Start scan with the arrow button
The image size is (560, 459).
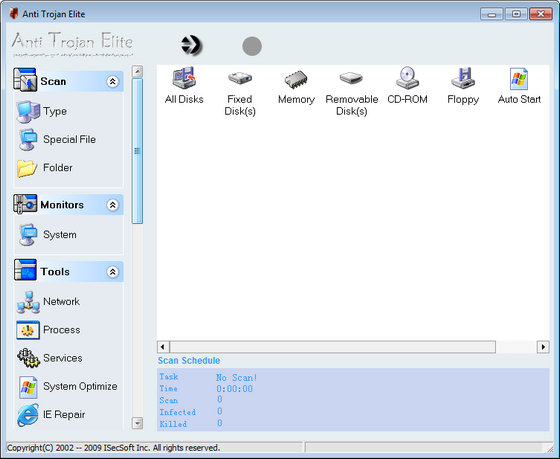pyautogui.click(x=191, y=46)
